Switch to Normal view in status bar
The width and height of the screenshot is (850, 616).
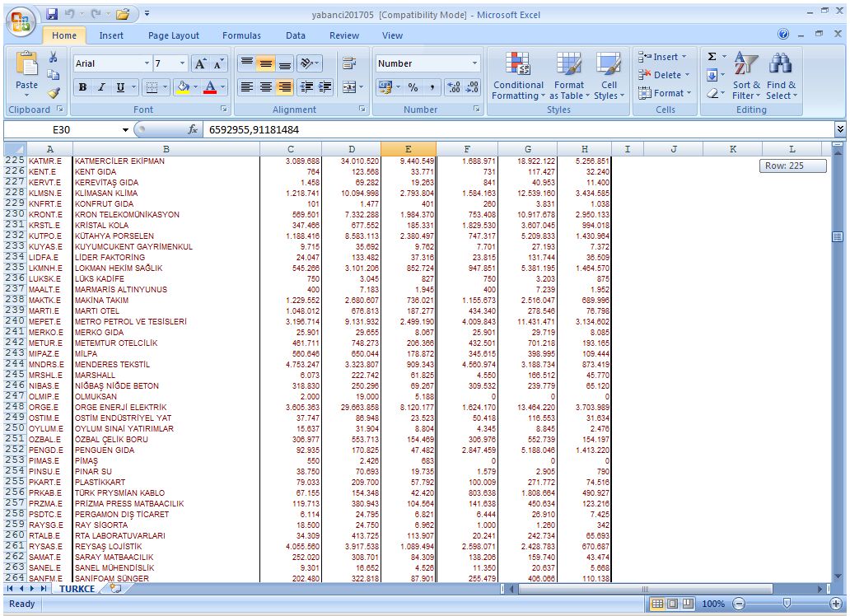pyautogui.click(x=657, y=604)
